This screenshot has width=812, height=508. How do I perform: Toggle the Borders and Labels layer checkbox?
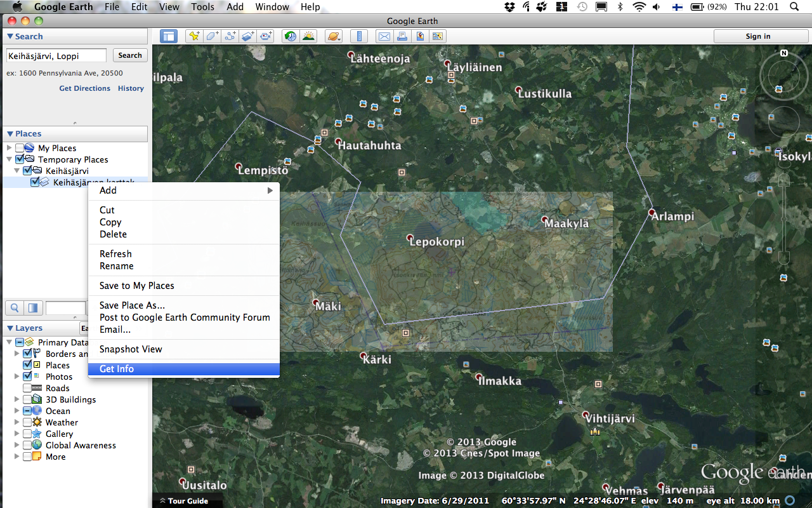[27, 354]
